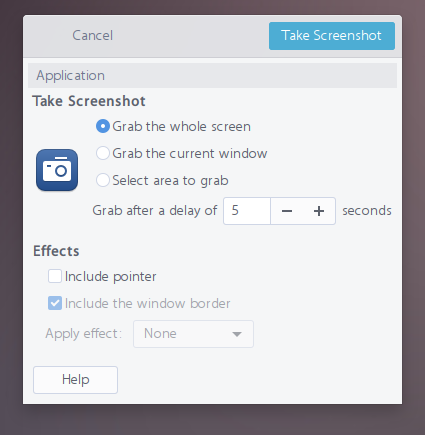
Task: Enable the Include pointer checkbox
Action: [x=55, y=276]
